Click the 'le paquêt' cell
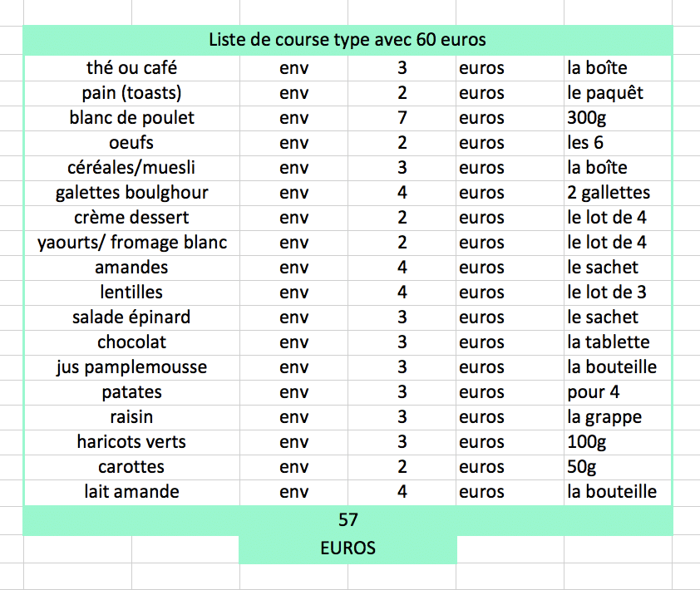 point(618,93)
